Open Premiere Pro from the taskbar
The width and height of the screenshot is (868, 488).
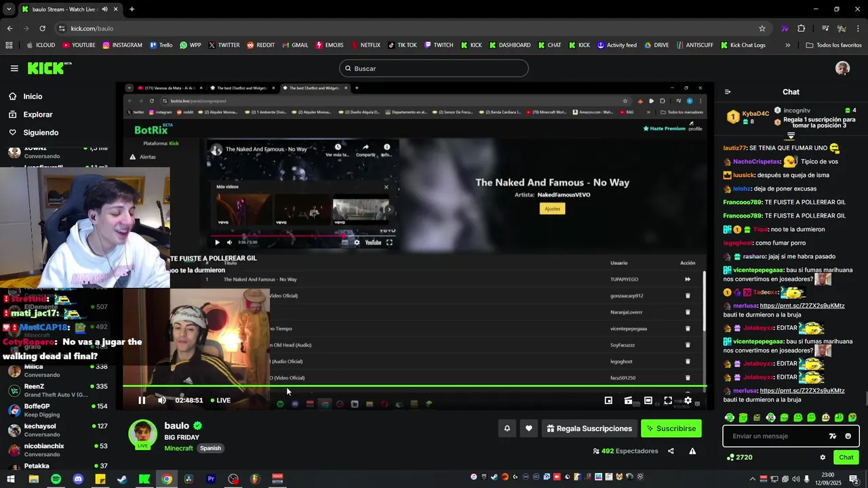click(211, 479)
